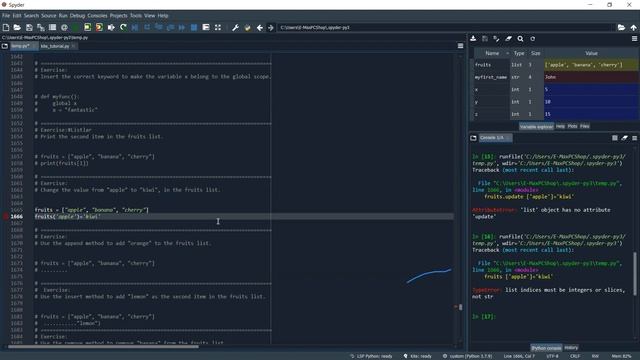Click the working directory path field
640x360 pixels.
click(x=446, y=27)
